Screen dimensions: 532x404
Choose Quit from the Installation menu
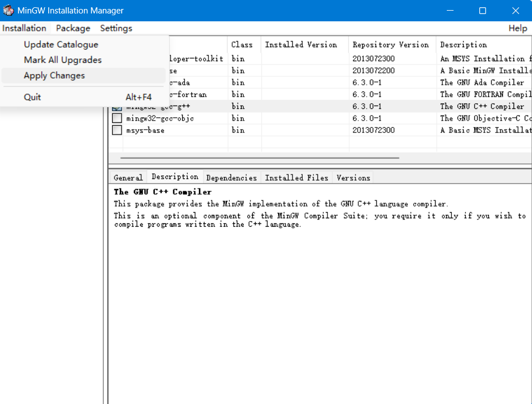[84, 97]
